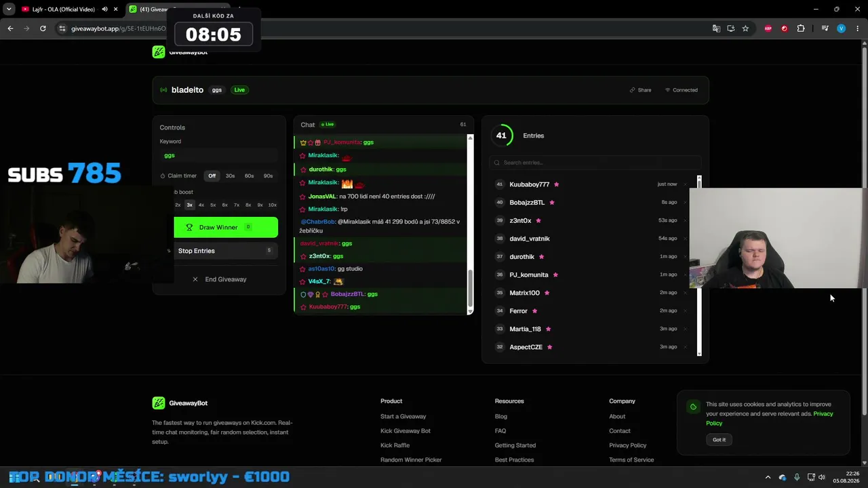Click the Stop Entries button

click(x=226, y=251)
